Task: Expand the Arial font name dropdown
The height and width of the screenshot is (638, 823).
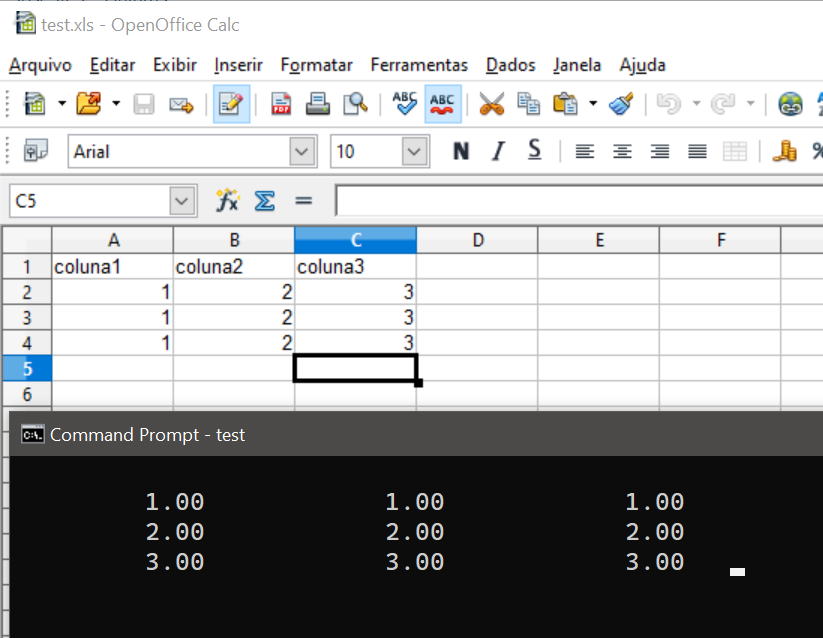Action: 302,152
